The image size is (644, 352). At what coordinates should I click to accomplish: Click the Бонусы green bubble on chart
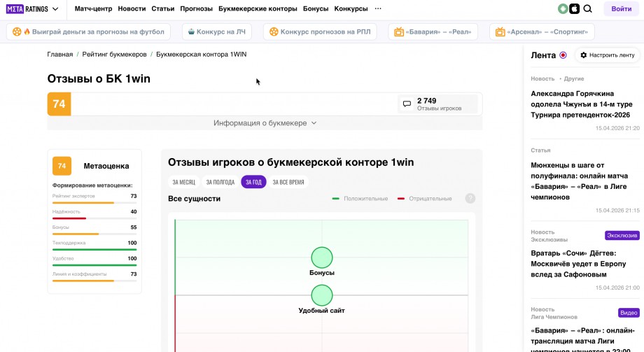click(x=322, y=258)
